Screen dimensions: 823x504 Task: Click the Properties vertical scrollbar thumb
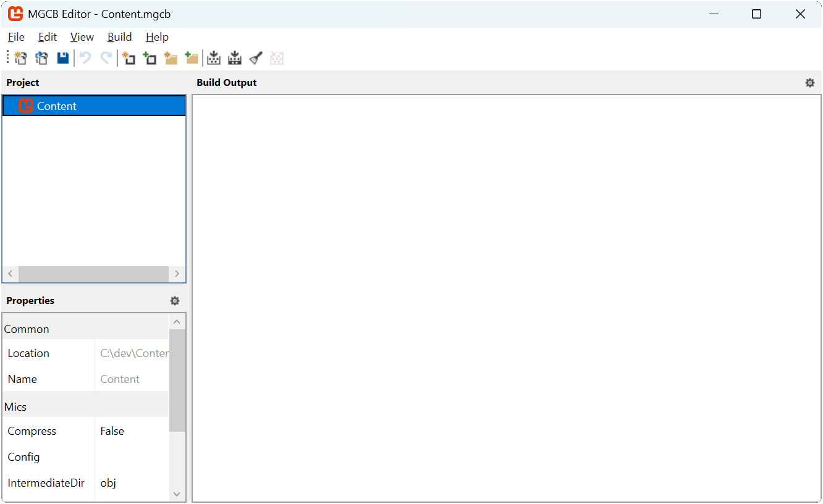coord(177,380)
